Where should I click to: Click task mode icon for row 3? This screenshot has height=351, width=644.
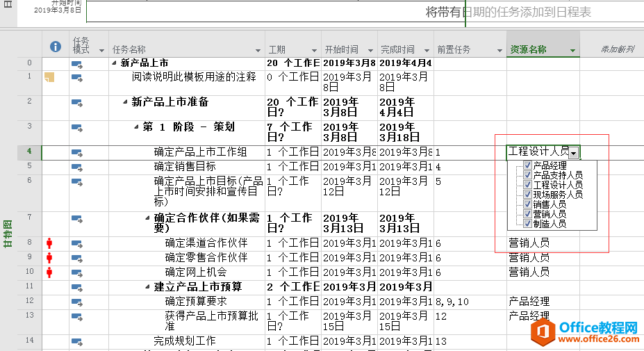tap(77, 128)
